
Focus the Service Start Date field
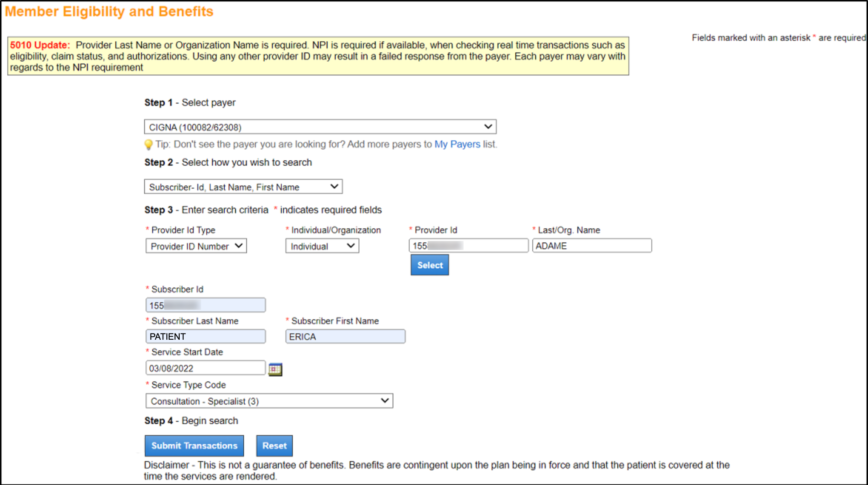206,368
